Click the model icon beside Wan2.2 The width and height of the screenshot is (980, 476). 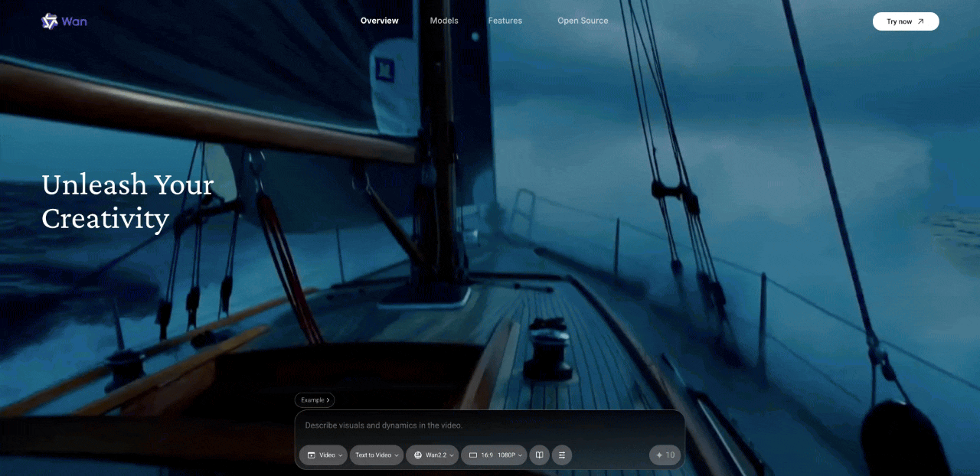click(418, 455)
